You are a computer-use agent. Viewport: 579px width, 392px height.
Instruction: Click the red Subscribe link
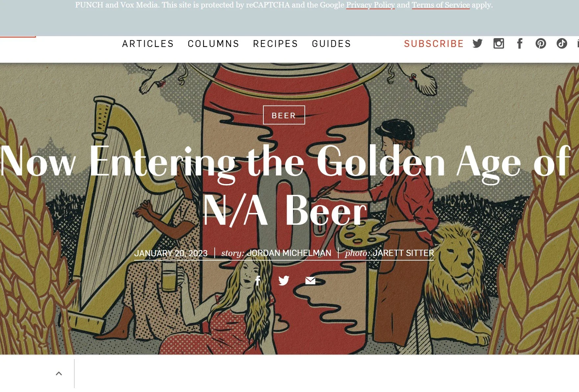click(434, 44)
